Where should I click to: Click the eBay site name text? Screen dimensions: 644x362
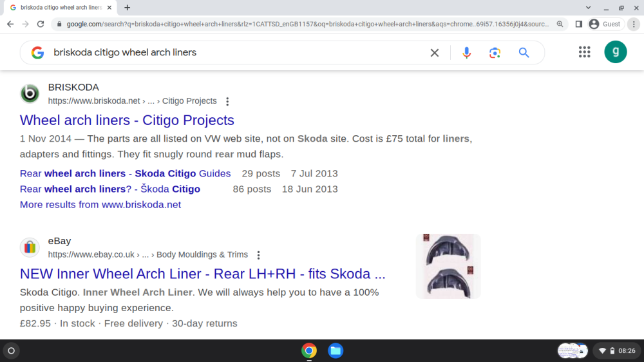coord(59,241)
